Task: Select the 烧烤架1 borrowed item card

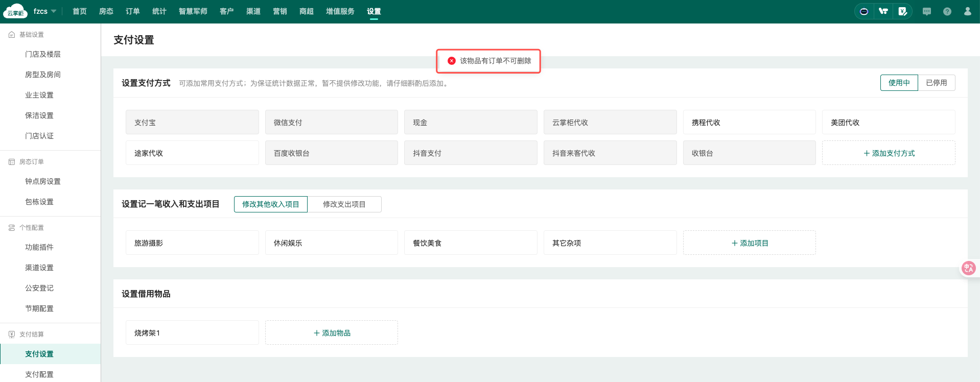Action: click(x=192, y=333)
